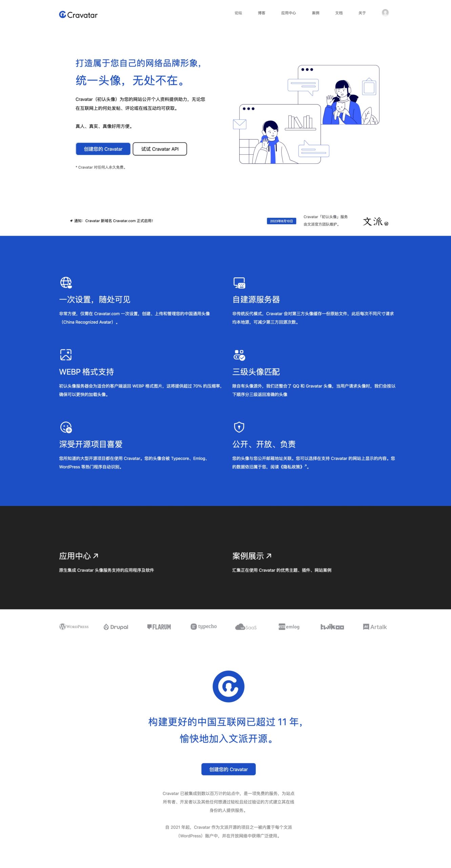Click the Typecho logo
This screenshot has height=868, width=451.
204,627
